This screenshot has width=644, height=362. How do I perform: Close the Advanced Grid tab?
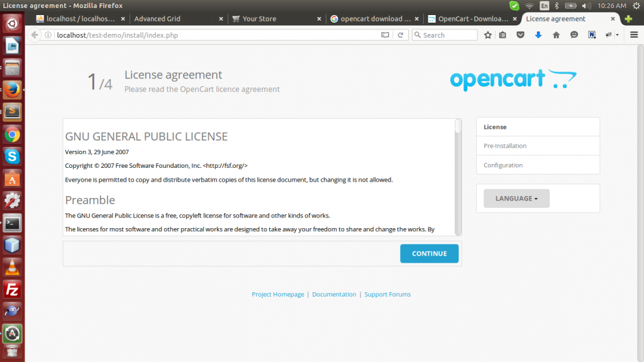[221, 19]
